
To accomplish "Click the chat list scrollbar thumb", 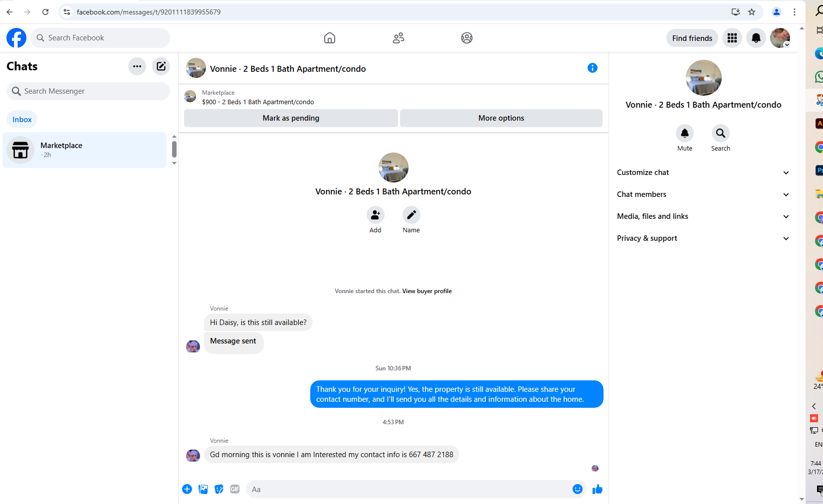I will pos(174,149).
